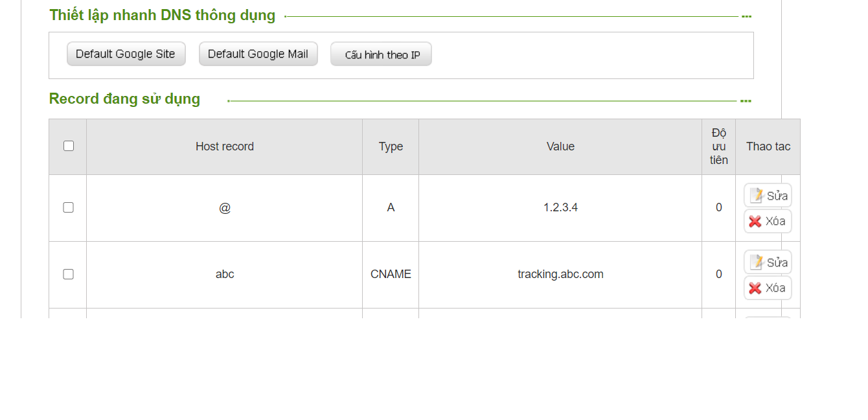868x420 pixels.
Task: Click the 1.2.3.4 value cell
Action: 560,207
